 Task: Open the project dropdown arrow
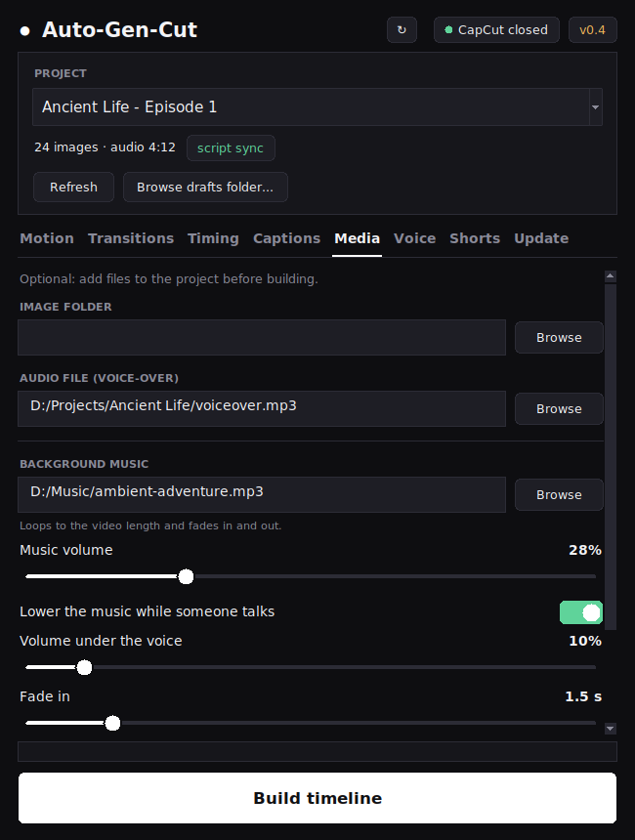(x=595, y=107)
